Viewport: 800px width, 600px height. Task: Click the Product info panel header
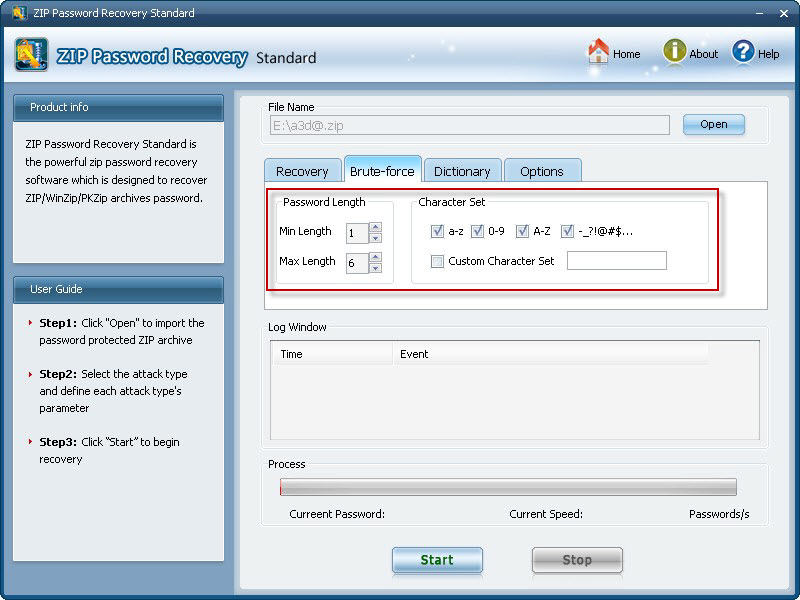118,108
